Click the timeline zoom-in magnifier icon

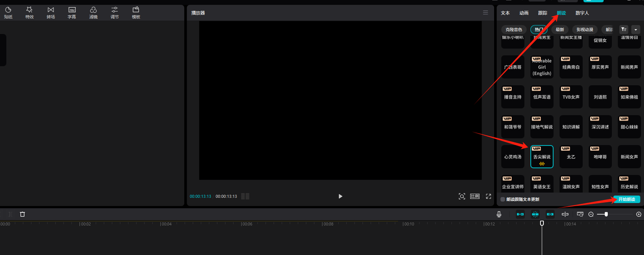pyautogui.click(x=638, y=214)
